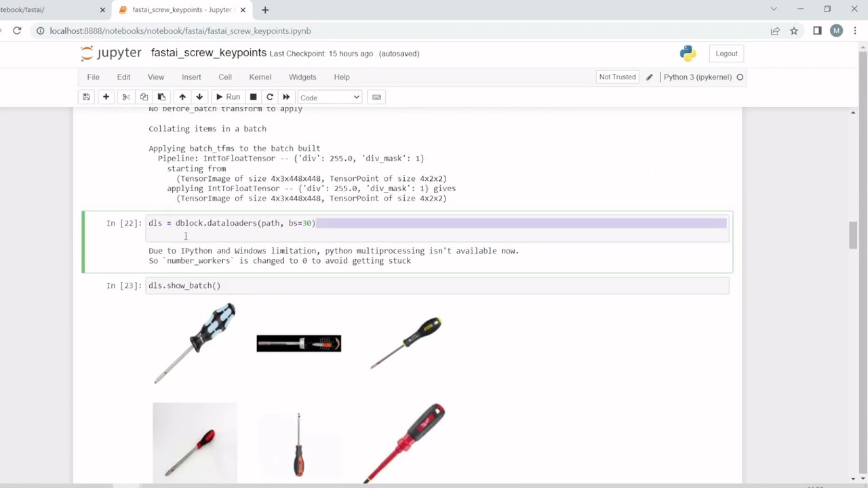Click the Python logo icon
This screenshot has height=488, width=868.
[x=688, y=54]
